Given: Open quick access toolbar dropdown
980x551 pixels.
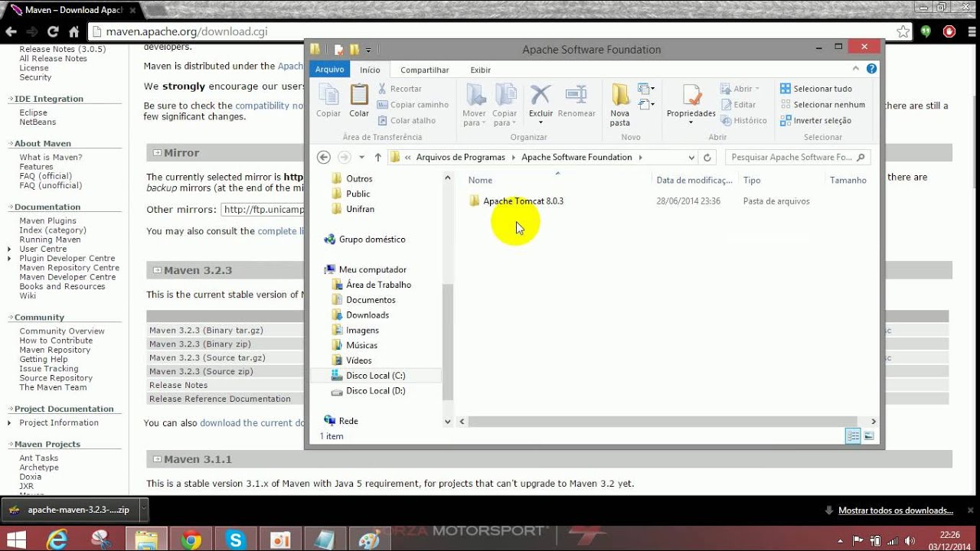Looking at the screenshot, I should click(368, 50).
